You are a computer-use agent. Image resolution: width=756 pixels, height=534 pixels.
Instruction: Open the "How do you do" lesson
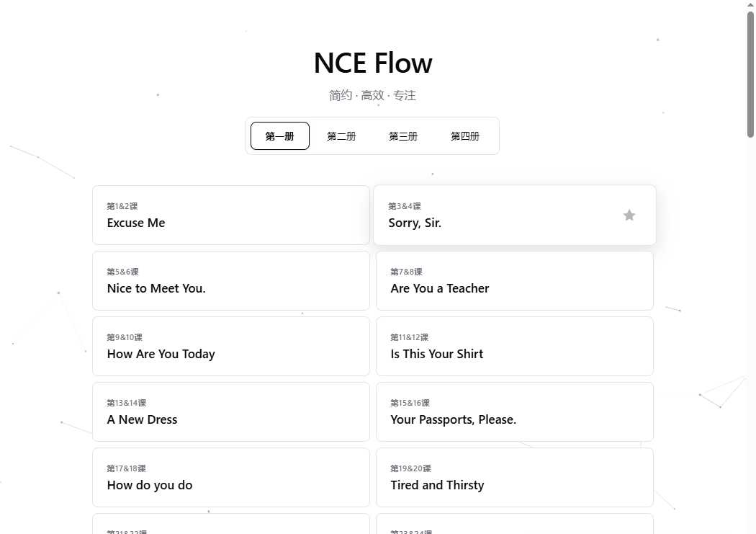230,477
